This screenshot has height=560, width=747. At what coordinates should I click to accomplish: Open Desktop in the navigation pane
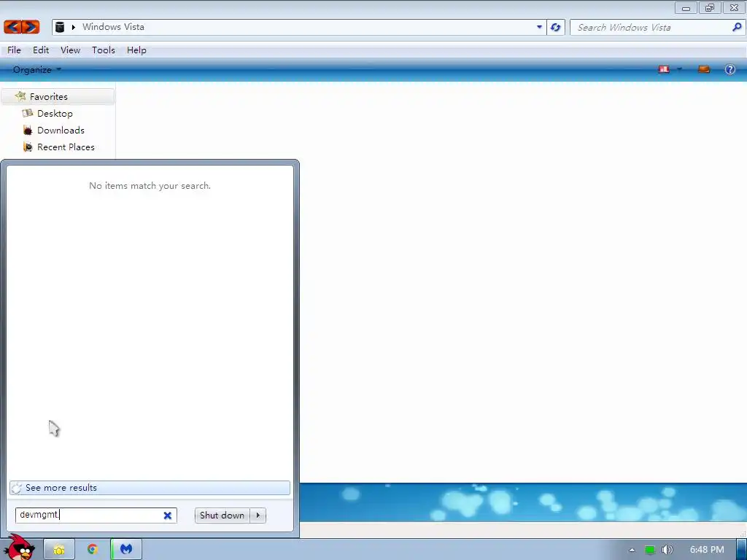55,113
